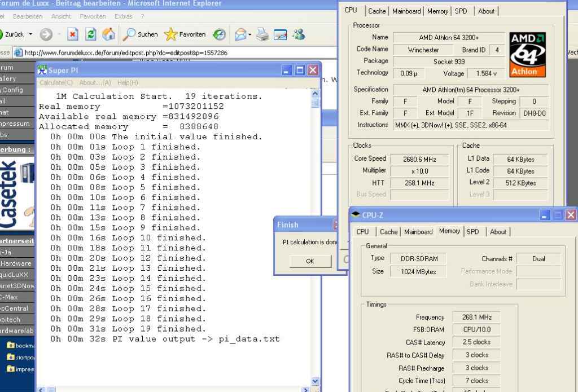Open the startpage favorites folder in sidebar
This screenshot has height=392, width=578.
21,358
